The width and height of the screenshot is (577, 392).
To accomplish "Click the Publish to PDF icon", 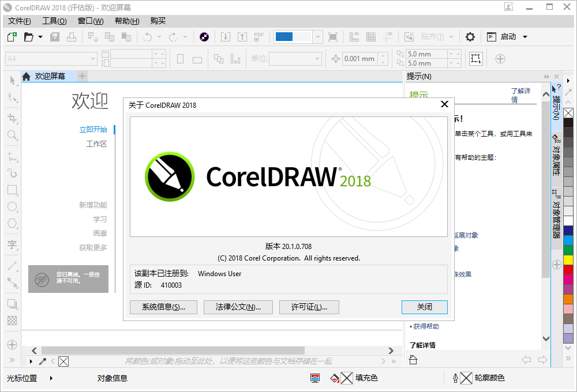I will pyautogui.click(x=258, y=36).
